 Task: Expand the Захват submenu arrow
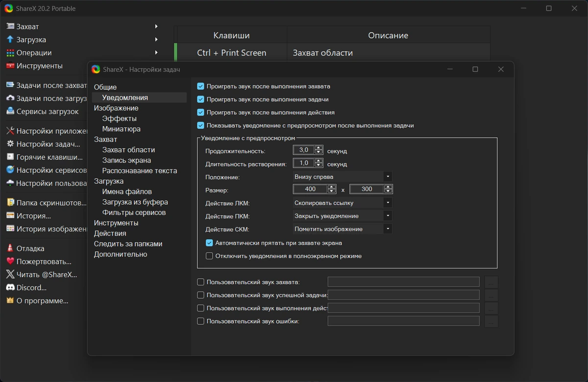[156, 26]
